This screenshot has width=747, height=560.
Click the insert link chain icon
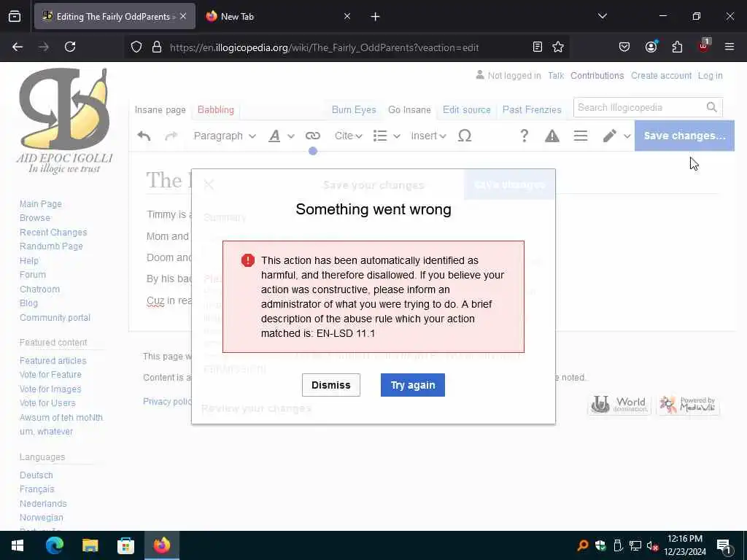[312, 136]
